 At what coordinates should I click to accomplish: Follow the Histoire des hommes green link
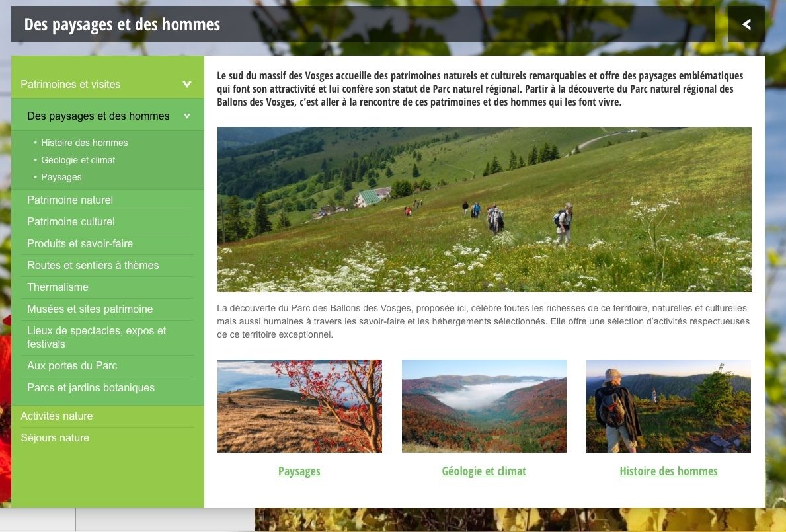(669, 471)
